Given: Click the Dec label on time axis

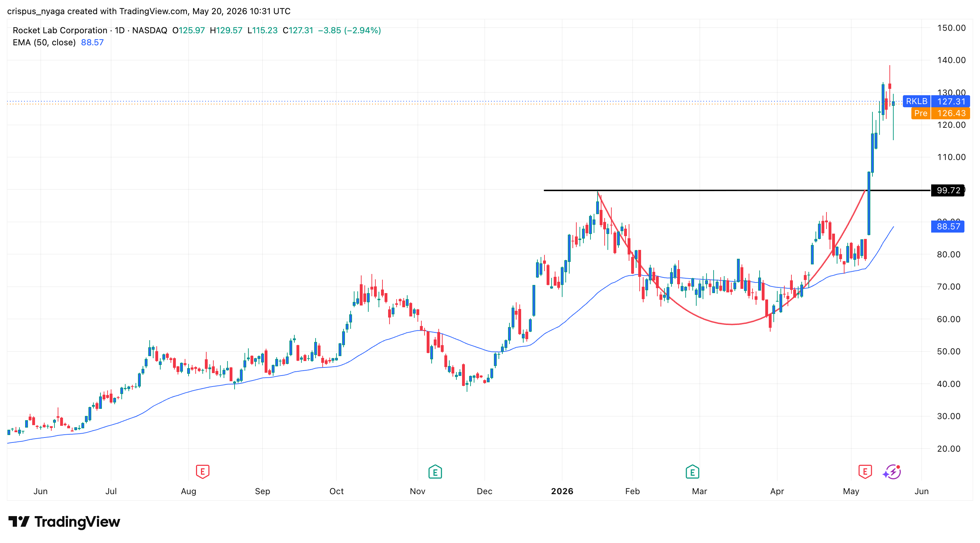Looking at the screenshot, I should (484, 491).
